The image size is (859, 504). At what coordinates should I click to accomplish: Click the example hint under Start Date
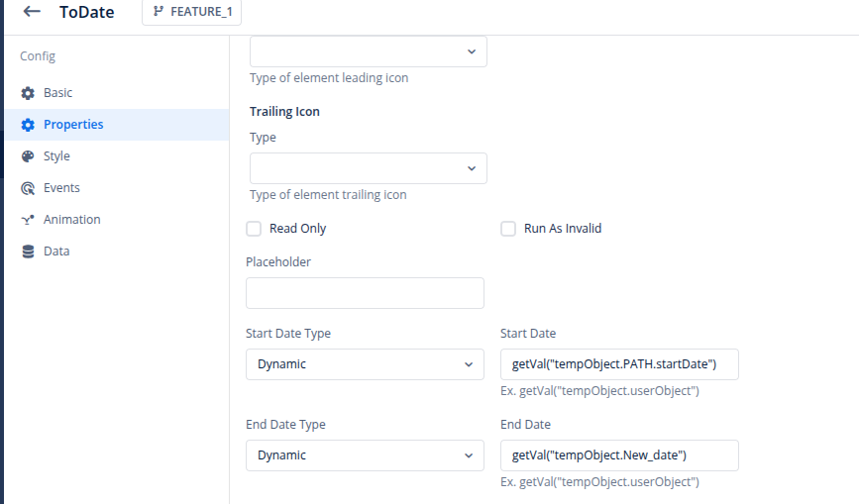tap(599, 391)
